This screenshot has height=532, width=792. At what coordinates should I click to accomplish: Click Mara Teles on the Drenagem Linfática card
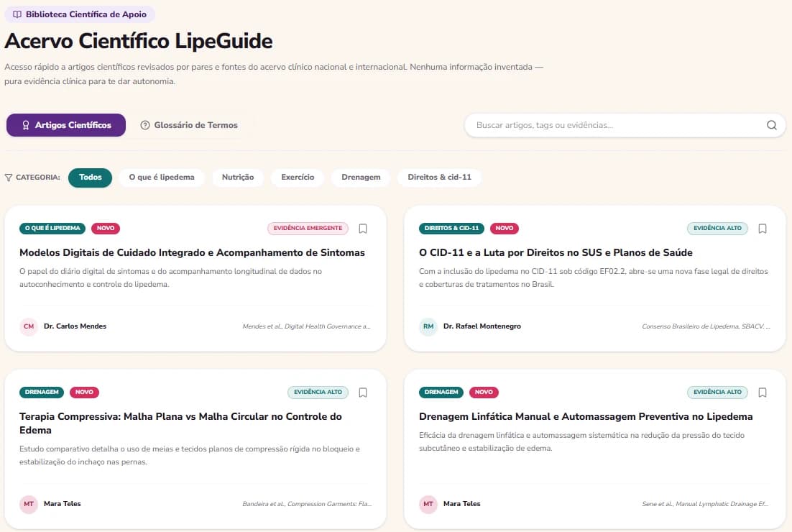coord(461,504)
